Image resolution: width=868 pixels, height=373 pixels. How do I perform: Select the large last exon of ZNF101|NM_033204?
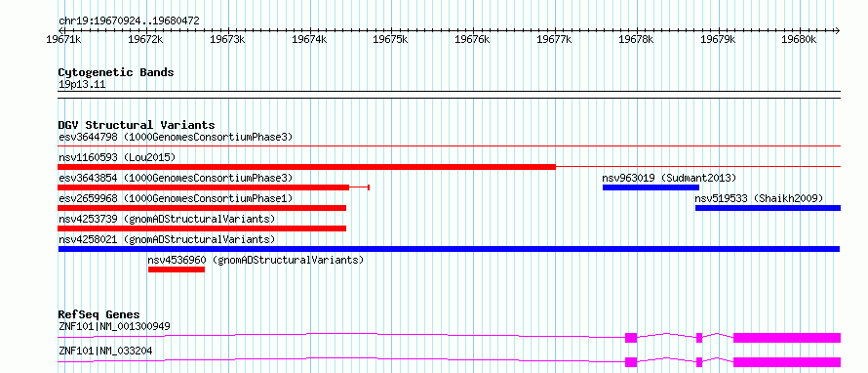(787, 362)
